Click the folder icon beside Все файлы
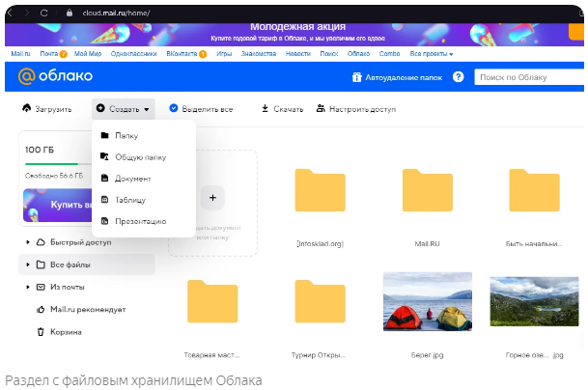 tap(41, 265)
